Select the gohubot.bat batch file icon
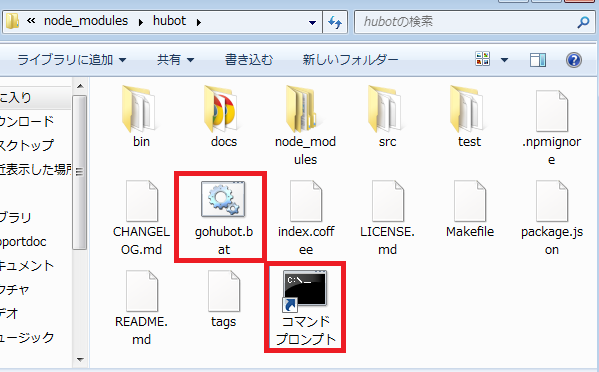This screenshot has height=372, width=599. tap(223, 199)
